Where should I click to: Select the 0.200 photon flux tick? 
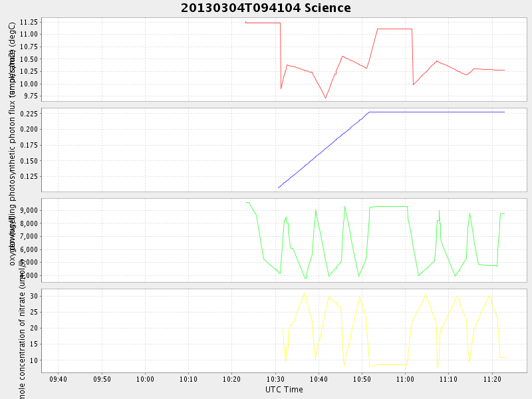tap(29, 129)
